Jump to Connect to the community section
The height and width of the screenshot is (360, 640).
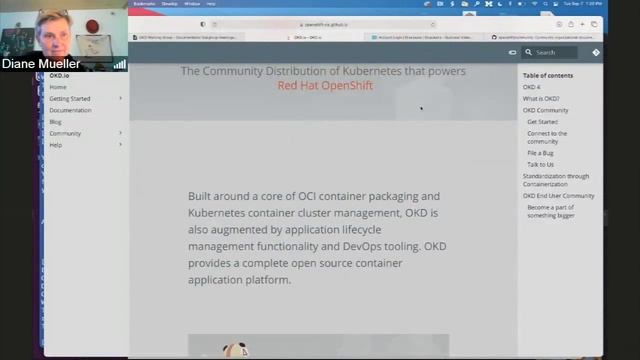coord(547,138)
